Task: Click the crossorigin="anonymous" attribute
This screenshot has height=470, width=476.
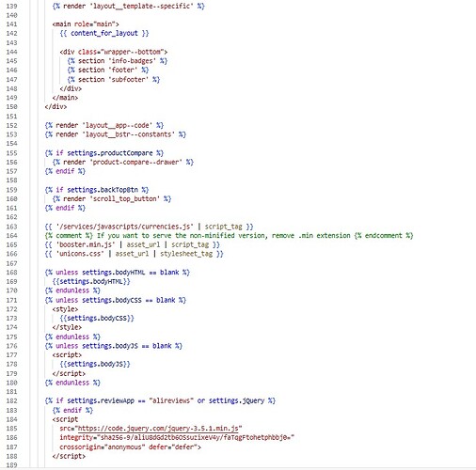Action: tap(103, 447)
